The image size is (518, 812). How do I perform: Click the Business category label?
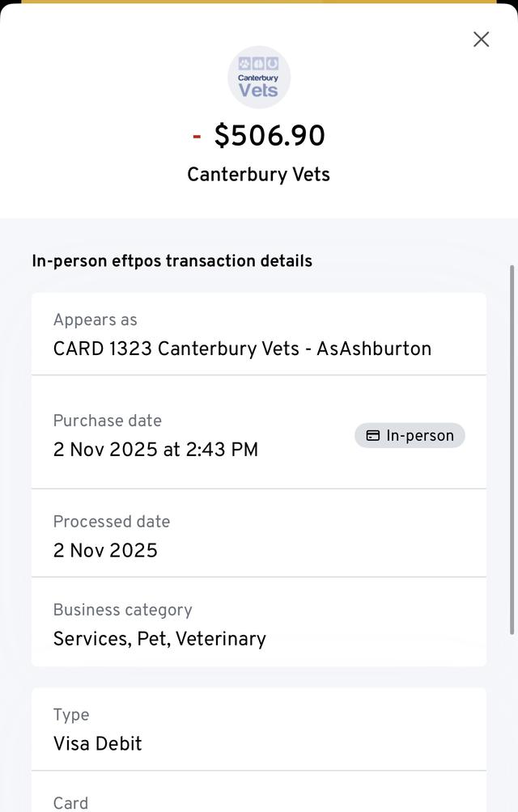point(122,610)
